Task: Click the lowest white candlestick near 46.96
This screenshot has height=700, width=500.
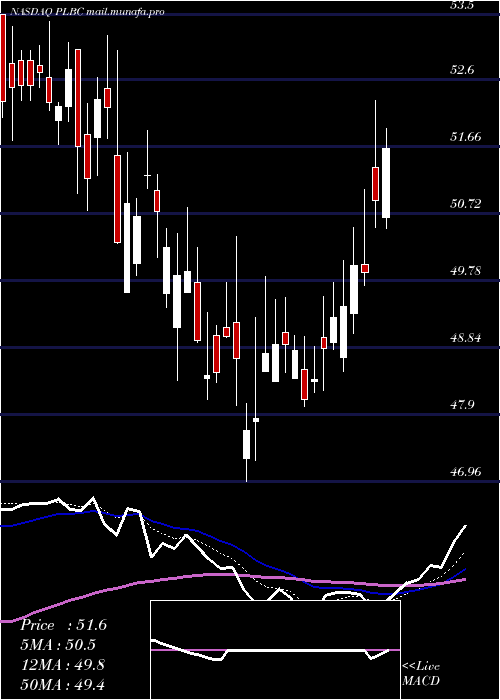Action: pyautogui.click(x=246, y=444)
